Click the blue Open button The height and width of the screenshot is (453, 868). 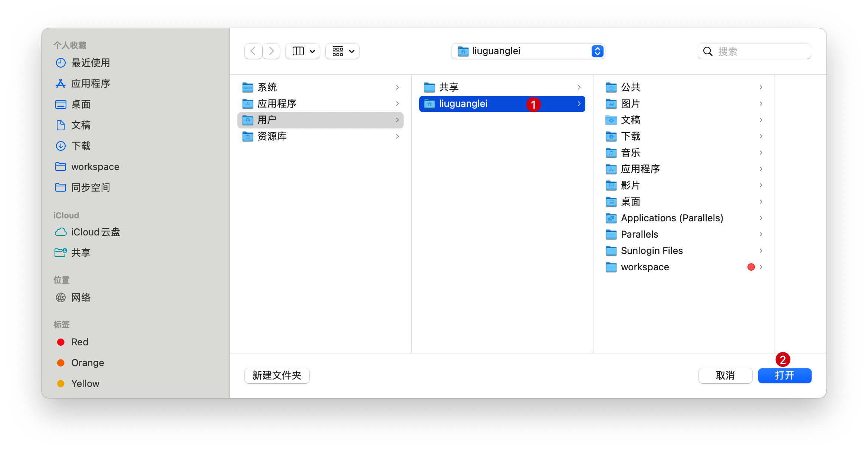(x=785, y=375)
